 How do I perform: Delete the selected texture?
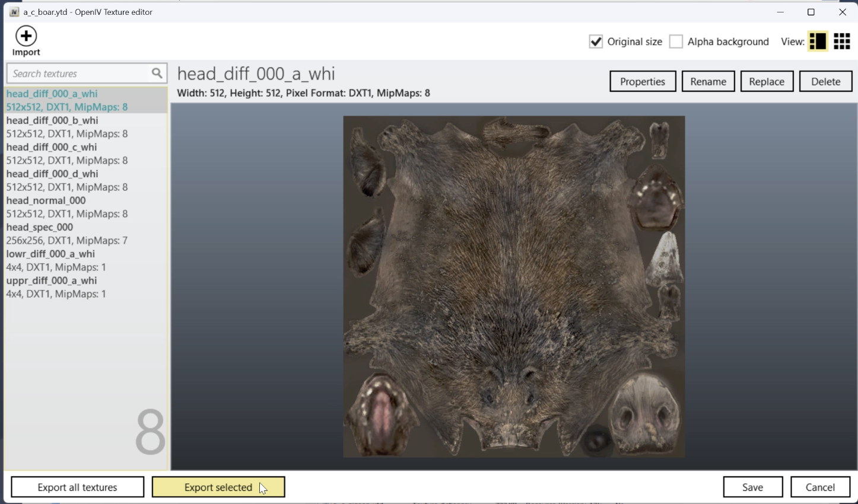[x=825, y=82]
